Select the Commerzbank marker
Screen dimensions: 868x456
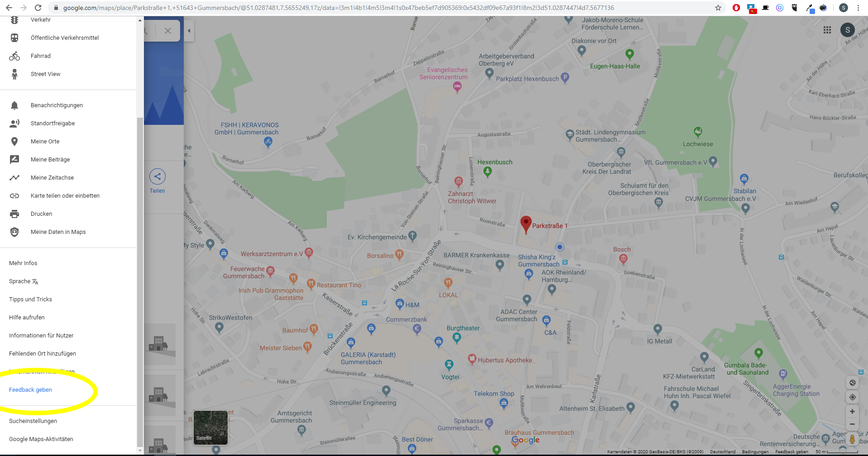point(417,329)
